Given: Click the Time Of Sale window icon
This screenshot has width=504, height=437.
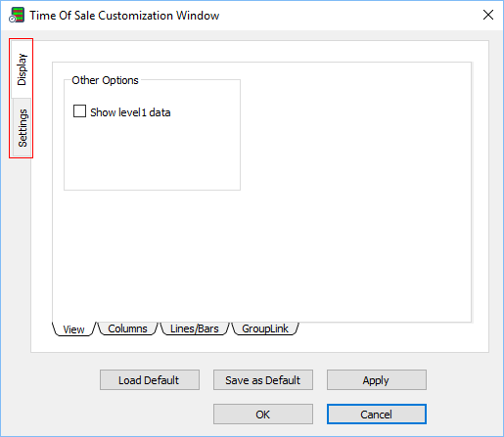Looking at the screenshot, I should click(x=17, y=15).
